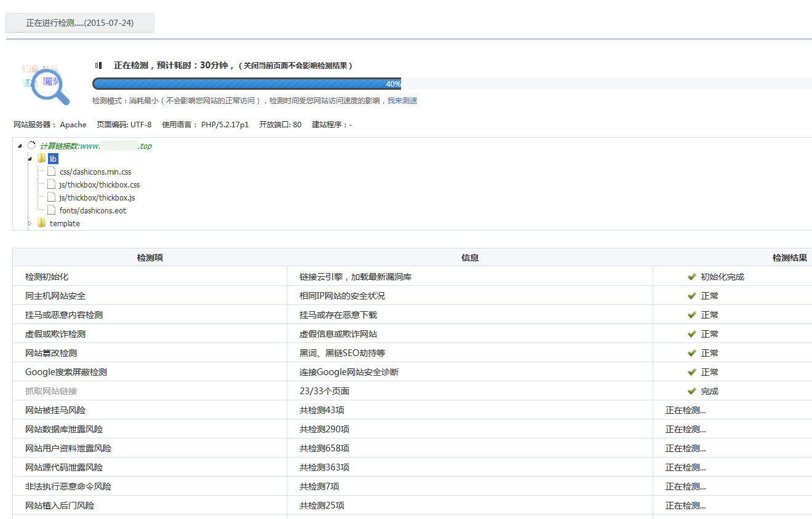This screenshot has width=812, height=519.
Task: Collapse the lib folder arrow
Action: pos(30,159)
